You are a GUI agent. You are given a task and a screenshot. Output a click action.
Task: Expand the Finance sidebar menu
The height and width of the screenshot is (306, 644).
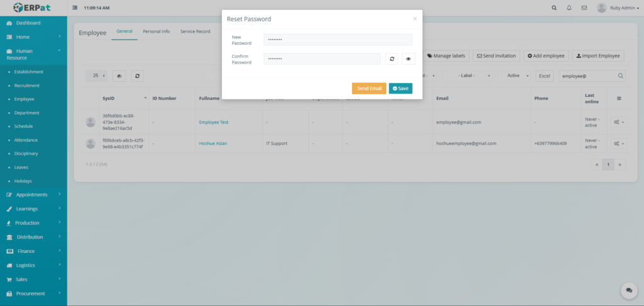(x=34, y=251)
